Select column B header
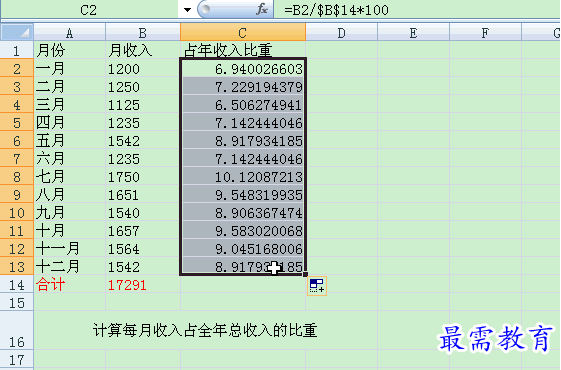This screenshot has height=370, width=561. click(143, 33)
